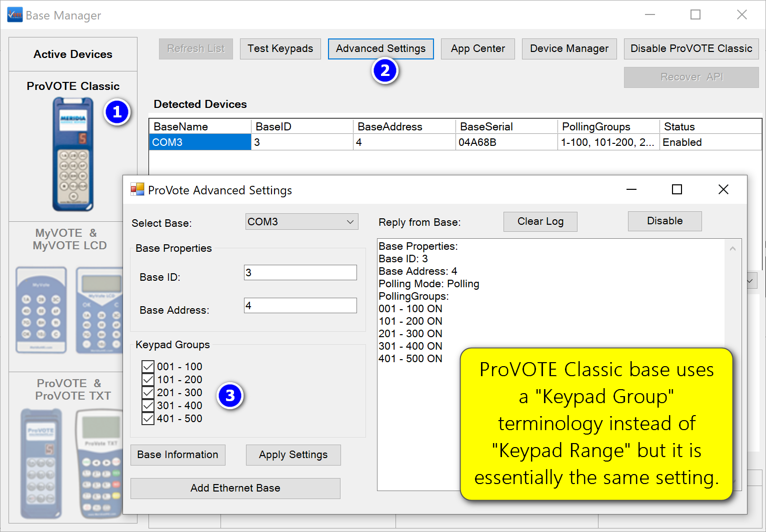Toggle the 401 - 500 keypad group checkbox
The width and height of the screenshot is (766, 532).
[x=148, y=419]
